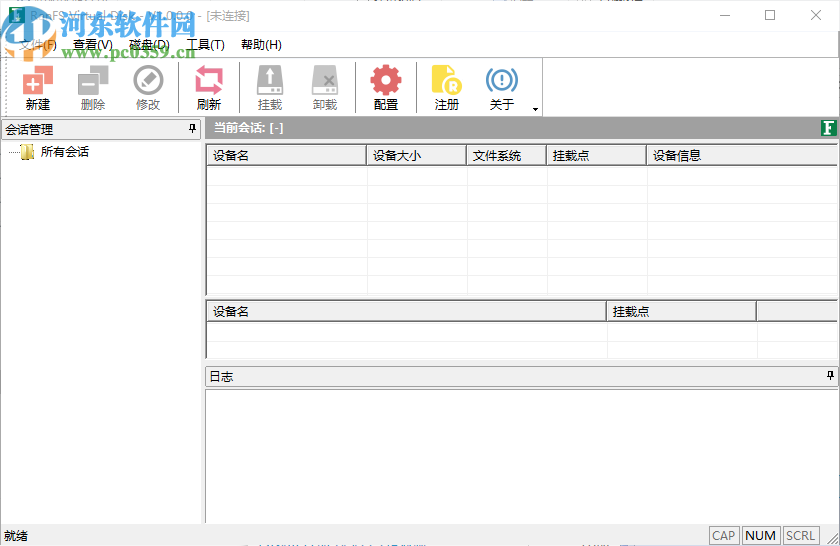Click the NUM status indicator
Image resolution: width=840 pixels, height=546 pixels.
click(x=761, y=535)
